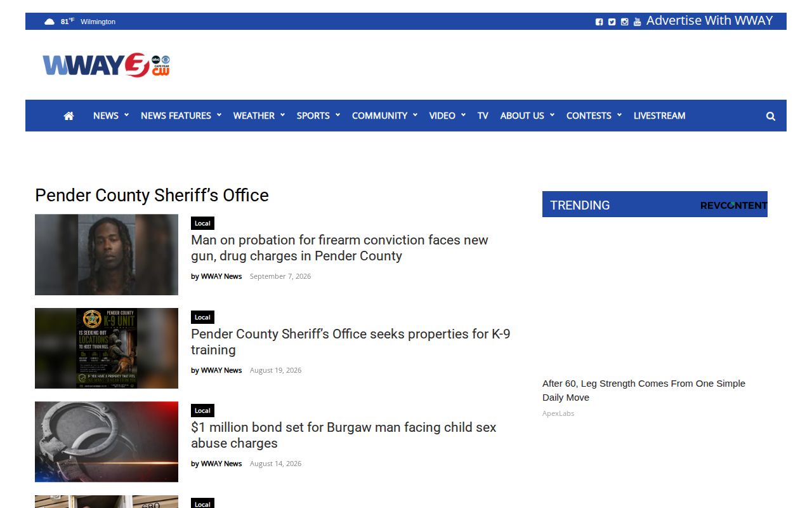Expand the Video dropdown arrow
The width and height of the screenshot is (812, 508).
pos(463,115)
